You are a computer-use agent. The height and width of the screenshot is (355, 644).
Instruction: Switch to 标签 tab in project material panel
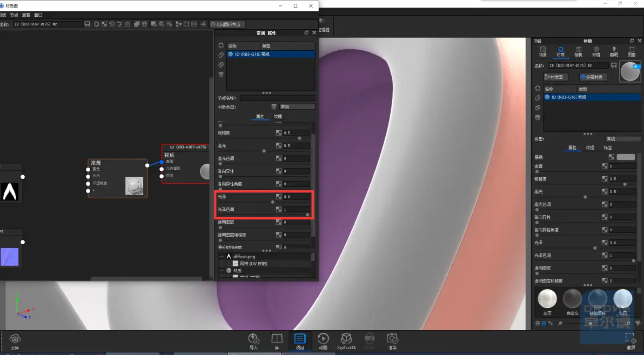608,148
